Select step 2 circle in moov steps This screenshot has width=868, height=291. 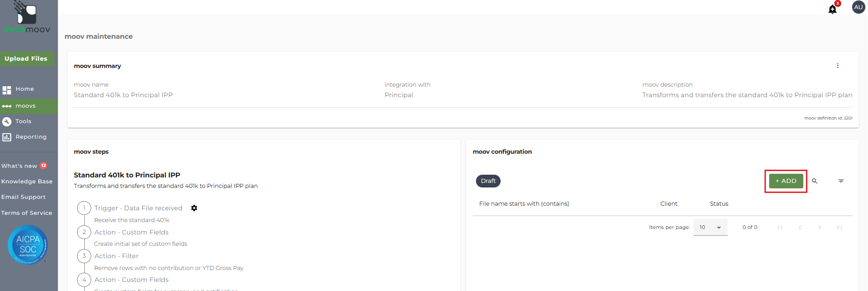(x=84, y=232)
